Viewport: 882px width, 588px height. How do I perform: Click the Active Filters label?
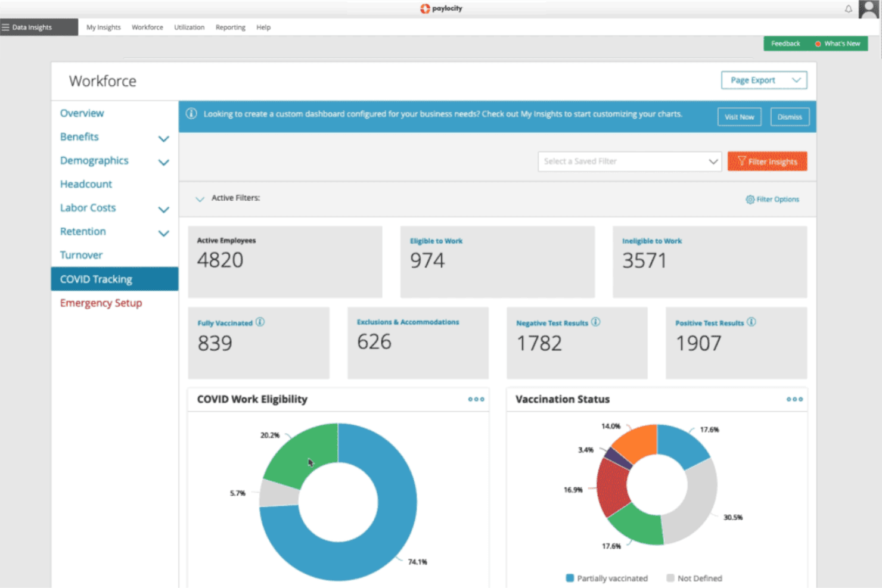click(x=235, y=198)
